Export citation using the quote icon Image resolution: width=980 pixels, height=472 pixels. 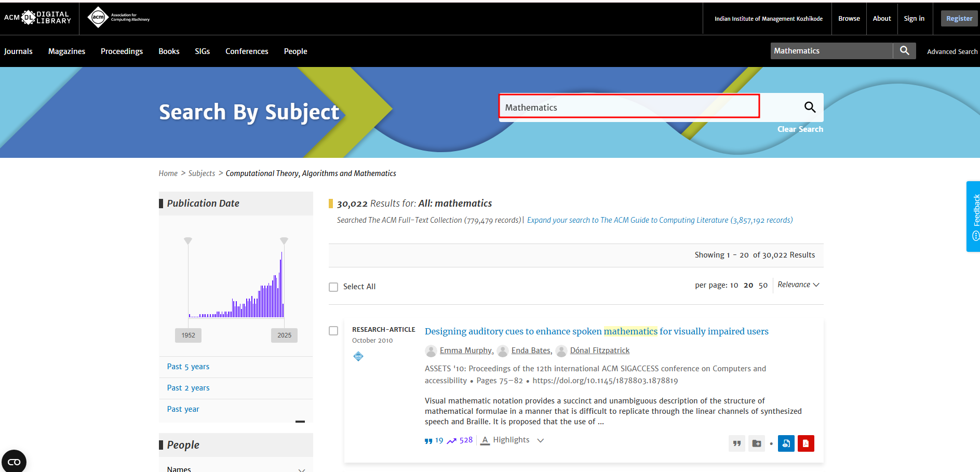coord(736,443)
